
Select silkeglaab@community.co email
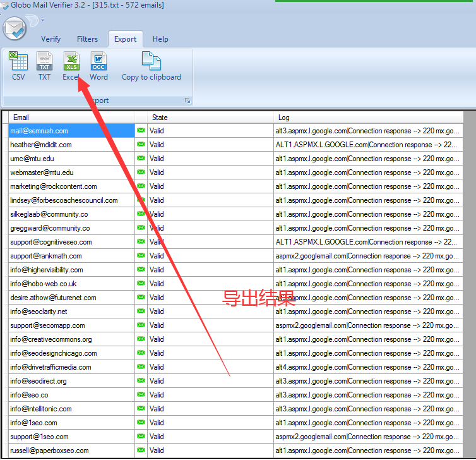[71, 214]
